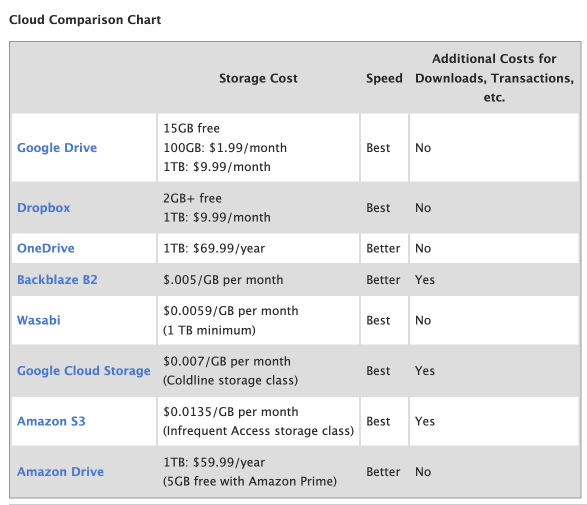Click 'No' additional costs for Wasabi
Screen dimensions: 587x505
click(423, 320)
